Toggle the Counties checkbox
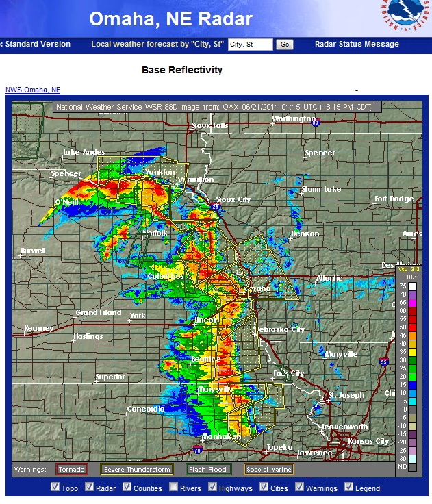This screenshot has height=504, width=432. tap(127, 488)
